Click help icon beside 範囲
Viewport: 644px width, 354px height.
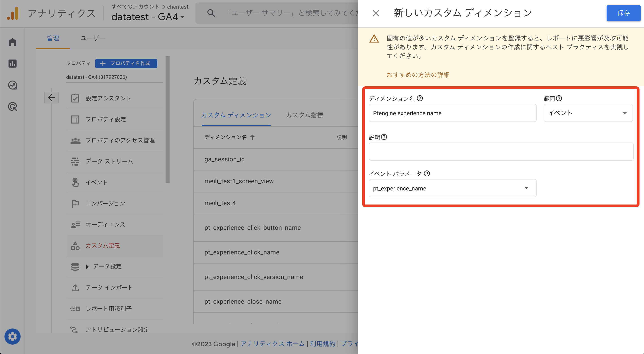559,98
